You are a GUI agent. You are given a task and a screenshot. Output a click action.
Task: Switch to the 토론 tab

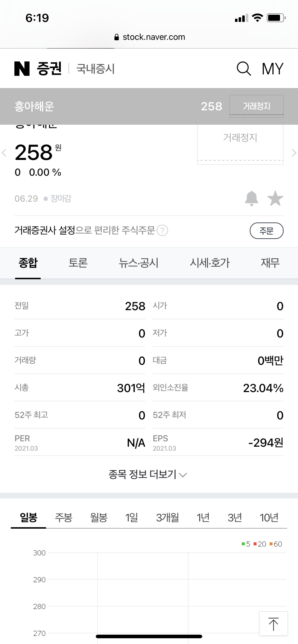click(x=78, y=263)
